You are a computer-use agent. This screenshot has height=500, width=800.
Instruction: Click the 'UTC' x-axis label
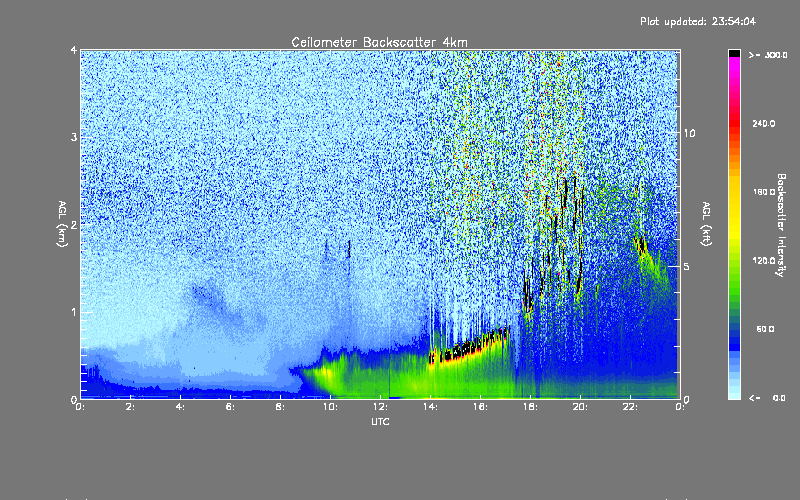pyautogui.click(x=380, y=421)
